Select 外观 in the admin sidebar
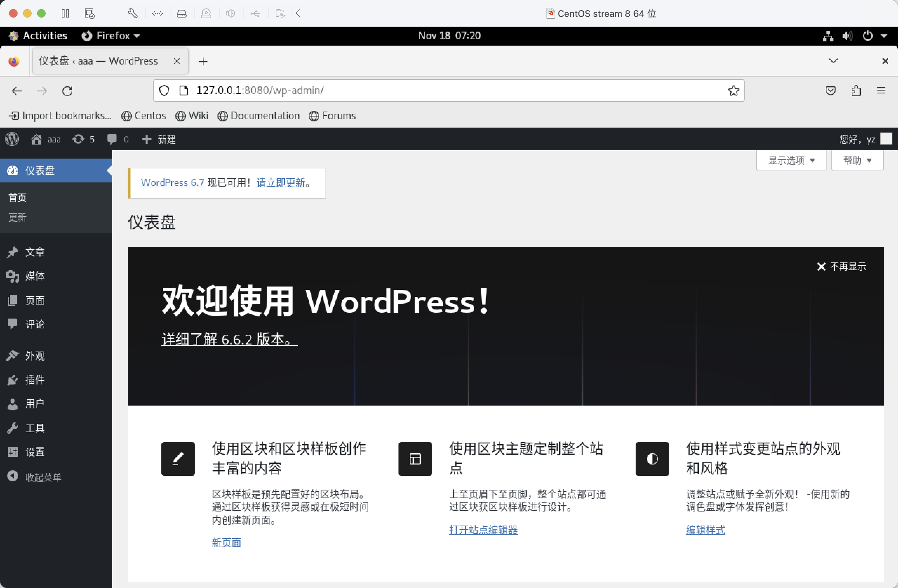This screenshot has height=588, width=898. 35,355
